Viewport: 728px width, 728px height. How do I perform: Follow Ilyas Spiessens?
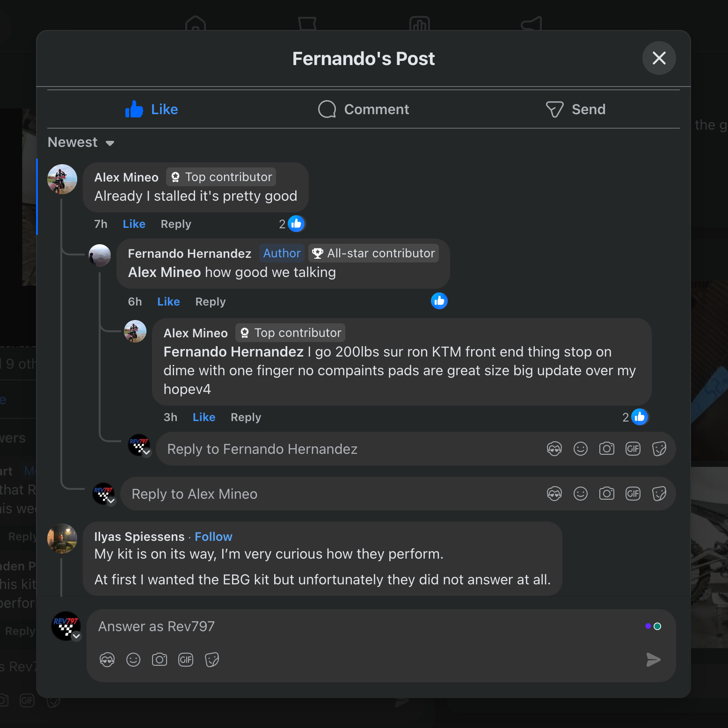click(213, 537)
